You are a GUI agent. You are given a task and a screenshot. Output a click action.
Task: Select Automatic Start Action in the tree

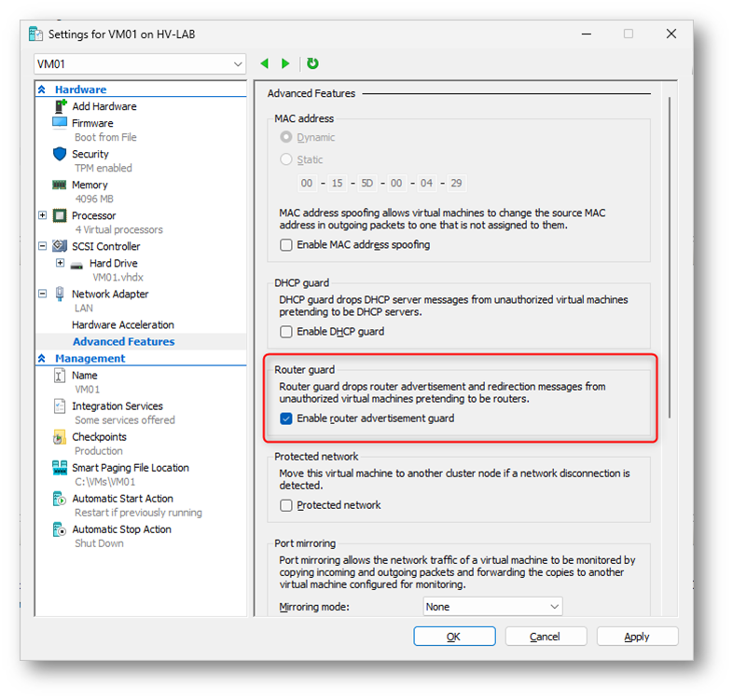(122, 499)
